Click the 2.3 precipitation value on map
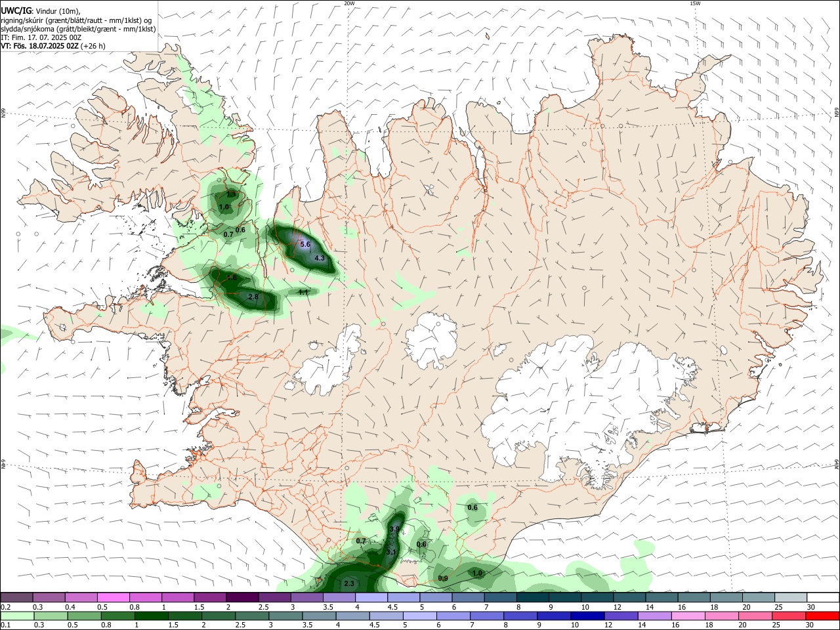 (x=349, y=583)
